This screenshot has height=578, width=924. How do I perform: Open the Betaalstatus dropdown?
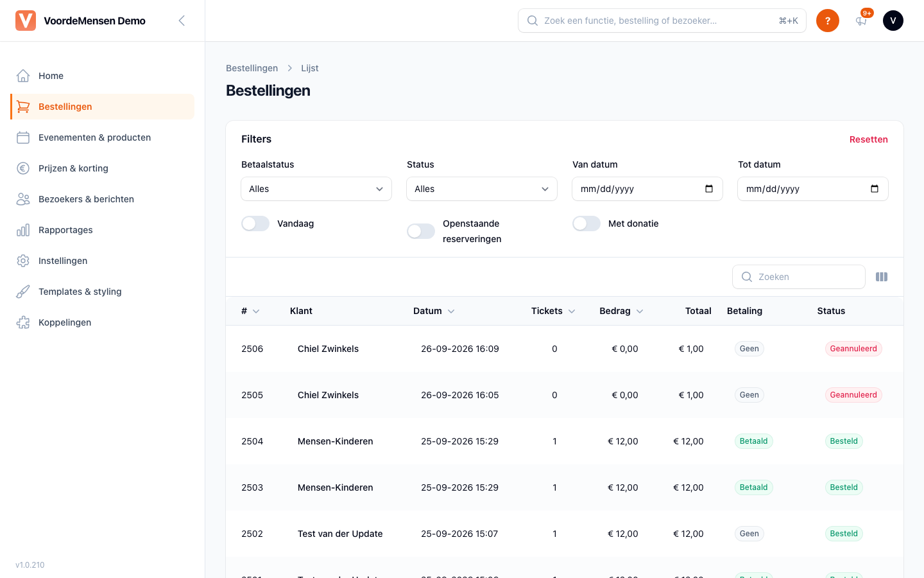316,189
